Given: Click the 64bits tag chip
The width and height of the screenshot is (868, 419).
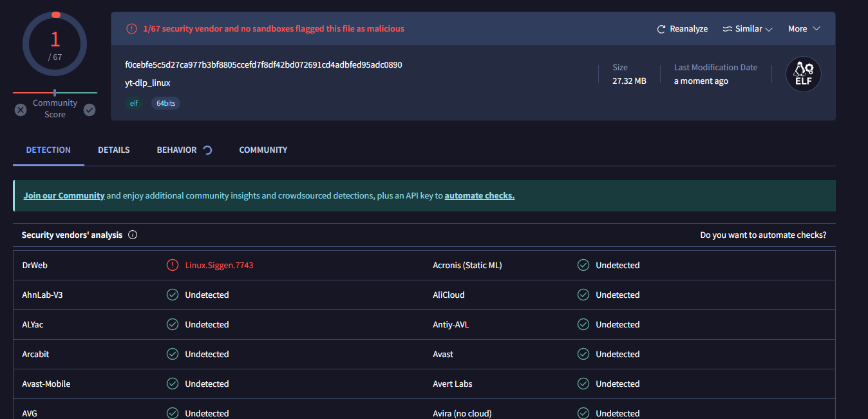Looking at the screenshot, I should click(x=165, y=103).
